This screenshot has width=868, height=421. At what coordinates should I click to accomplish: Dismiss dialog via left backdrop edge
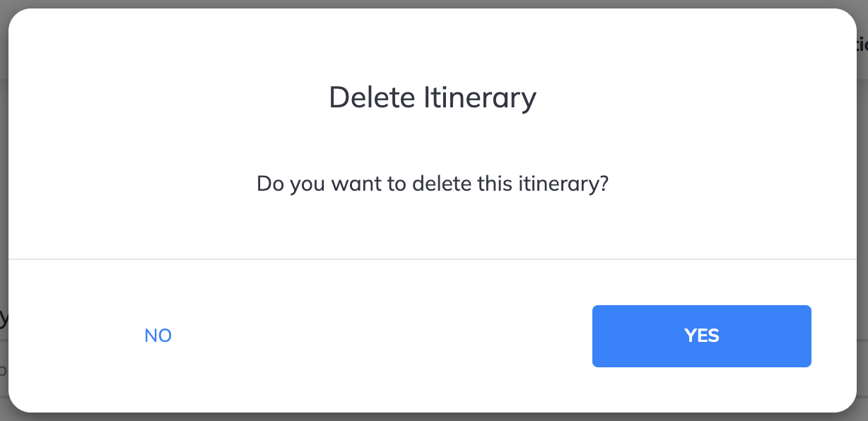tap(4, 210)
